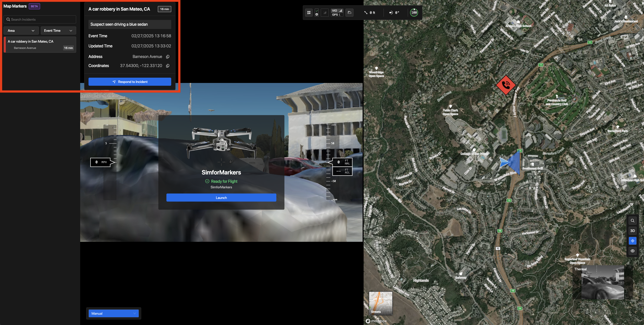
Task: Open the map search magnifier icon
Action: tap(632, 221)
